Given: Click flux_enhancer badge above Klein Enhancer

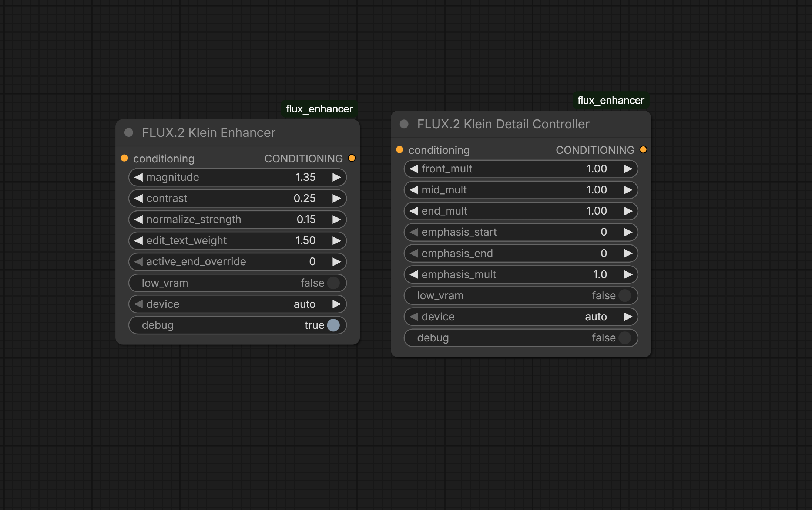Looking at the screenshot, I should click(x=319, y=109).
